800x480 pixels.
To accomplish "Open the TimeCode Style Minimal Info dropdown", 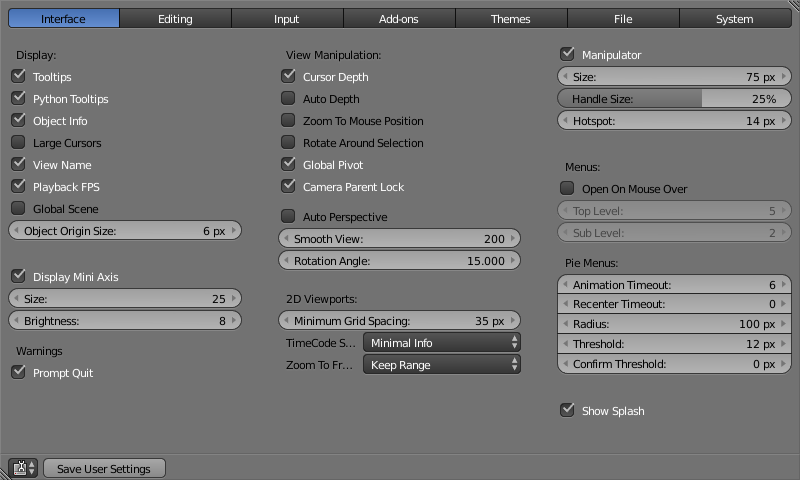I will tap(441, 343).
